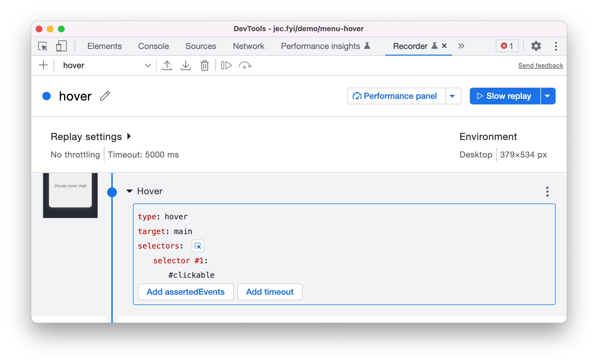Expand the Hover step disclosure triangle
This screenshot has width=598, height=364.
[131, 191]
